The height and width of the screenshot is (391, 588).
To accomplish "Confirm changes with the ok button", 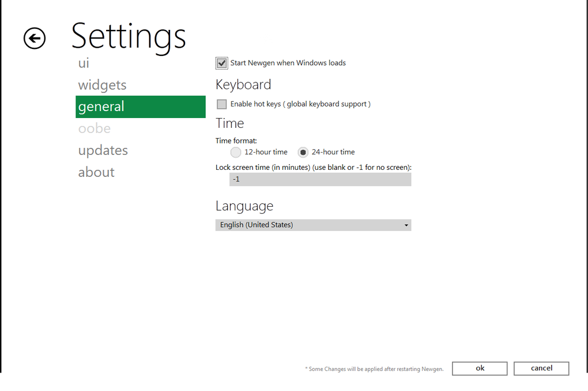I will coord(480,369).
